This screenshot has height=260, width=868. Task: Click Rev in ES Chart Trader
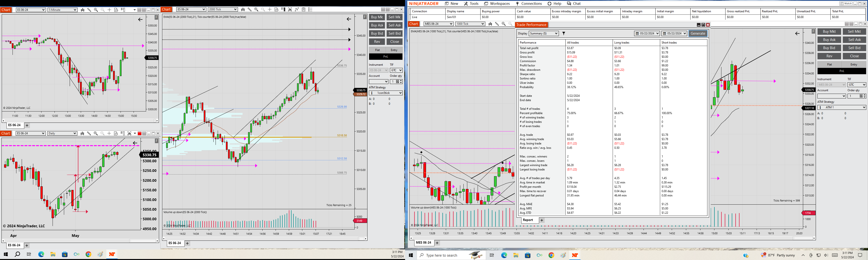(x=377, y=42)
